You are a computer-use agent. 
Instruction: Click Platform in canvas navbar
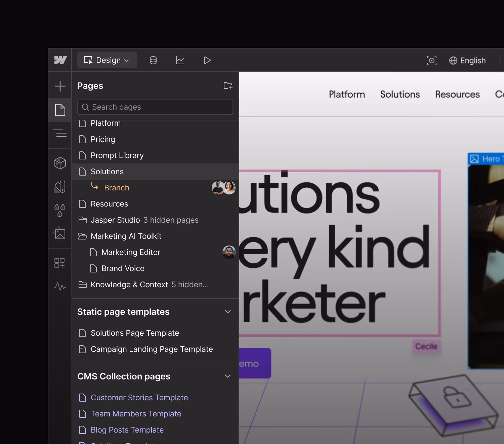[347, 95]
